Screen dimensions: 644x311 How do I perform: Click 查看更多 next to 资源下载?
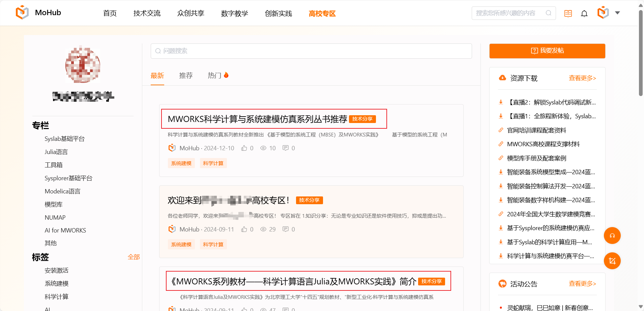583,78
